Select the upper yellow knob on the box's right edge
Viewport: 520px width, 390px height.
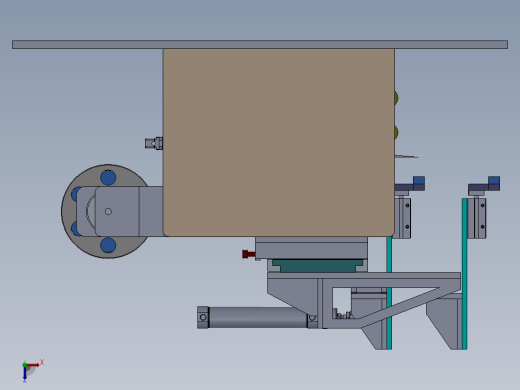click(x=396, y=98)
